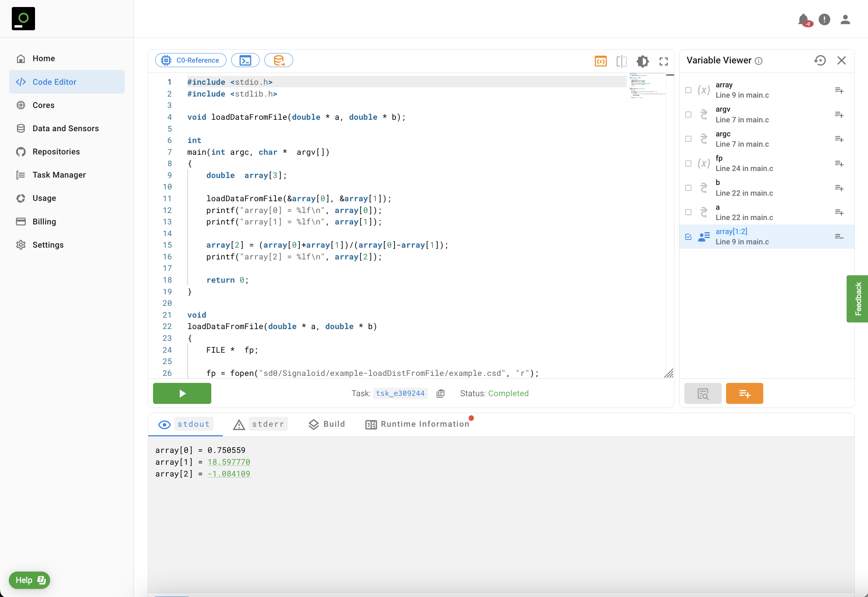Open the data sources database icon
The height and width of the screenshot is (597, 868).
click(x=278, y=60)
